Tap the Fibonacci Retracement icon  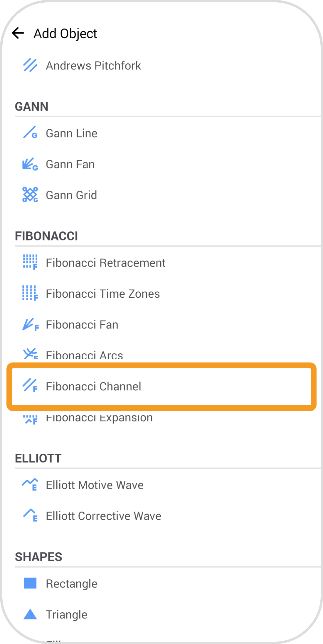30,262
